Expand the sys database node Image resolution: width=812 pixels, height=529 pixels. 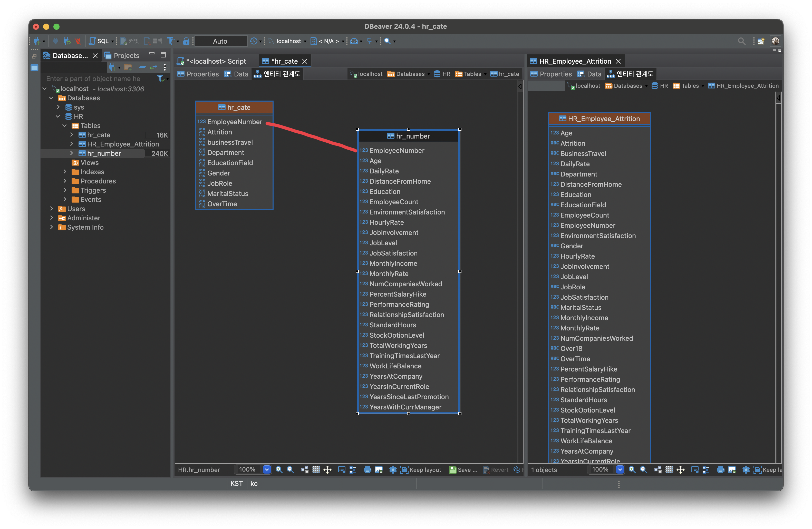(x=58, y=107)
